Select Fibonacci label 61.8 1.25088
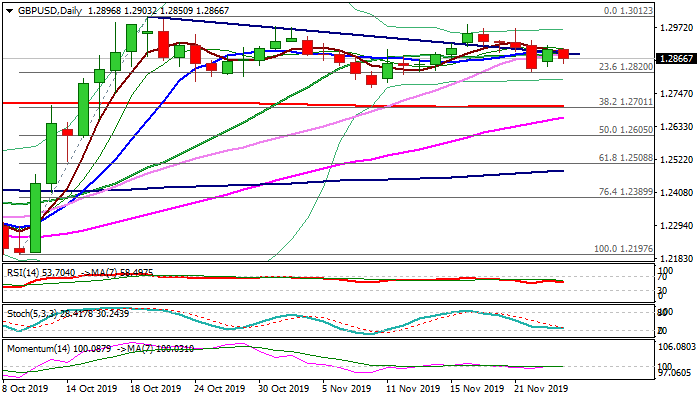 pyautogui.click(x=625, y=158)
